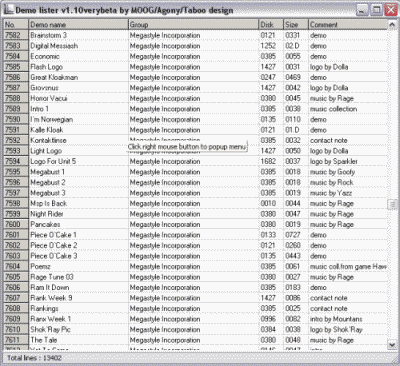Select the Piece O'Cake 3 entry
Viewport: 400px width, 366px height.
coord(54,256)
